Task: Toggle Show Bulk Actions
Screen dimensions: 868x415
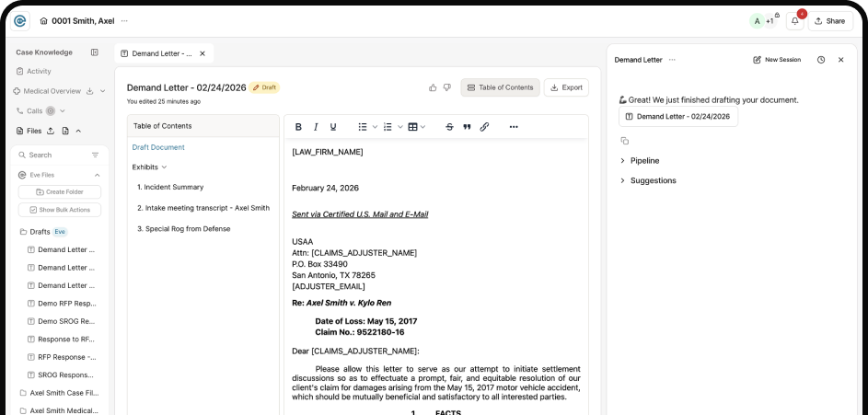Action: click(60, 211)
